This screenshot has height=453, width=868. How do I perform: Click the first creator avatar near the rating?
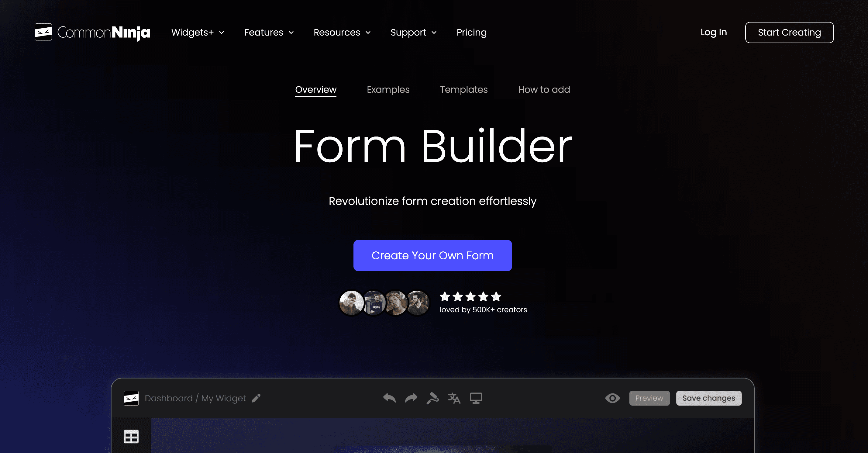tap(351, 303)
